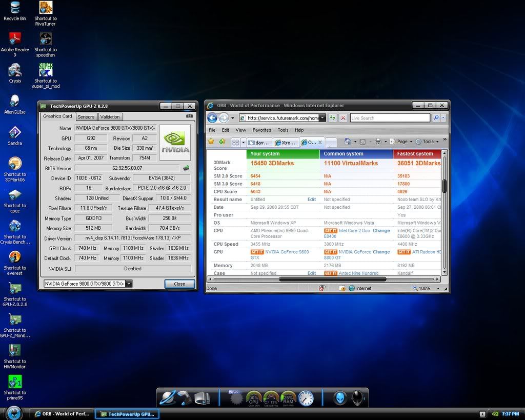Screen dimensions: 525x420
Task: Select the Shortcut to everest icon
Action: [x=15, y=263]
